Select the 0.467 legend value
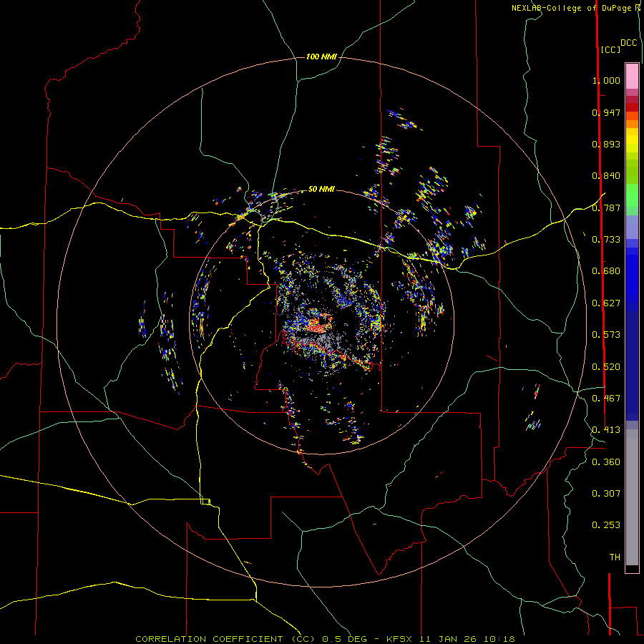Screen dimensions: 644x644 coord(606,399)
